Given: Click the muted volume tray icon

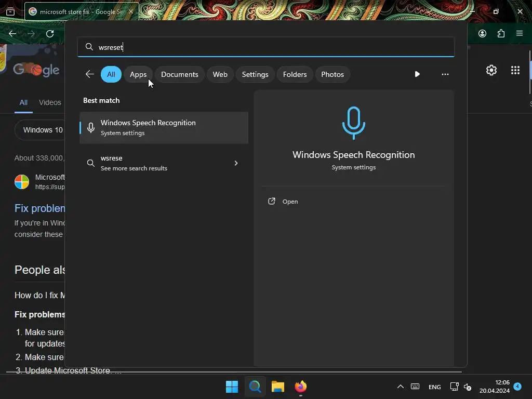Looking at the screenshot, I should 467,387.
